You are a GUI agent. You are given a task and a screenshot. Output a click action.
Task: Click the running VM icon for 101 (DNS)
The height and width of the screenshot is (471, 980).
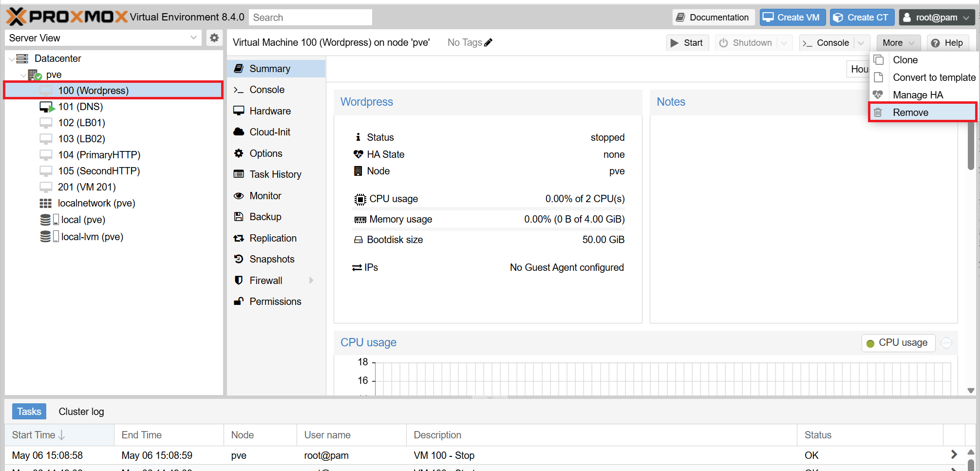pos(47,107)
